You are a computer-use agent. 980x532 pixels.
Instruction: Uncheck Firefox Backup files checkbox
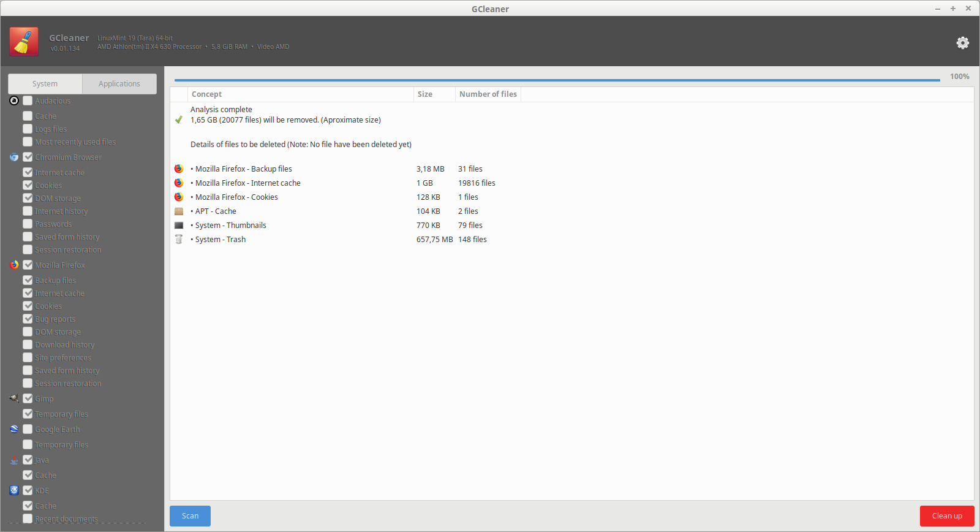[x=28, y=280]
